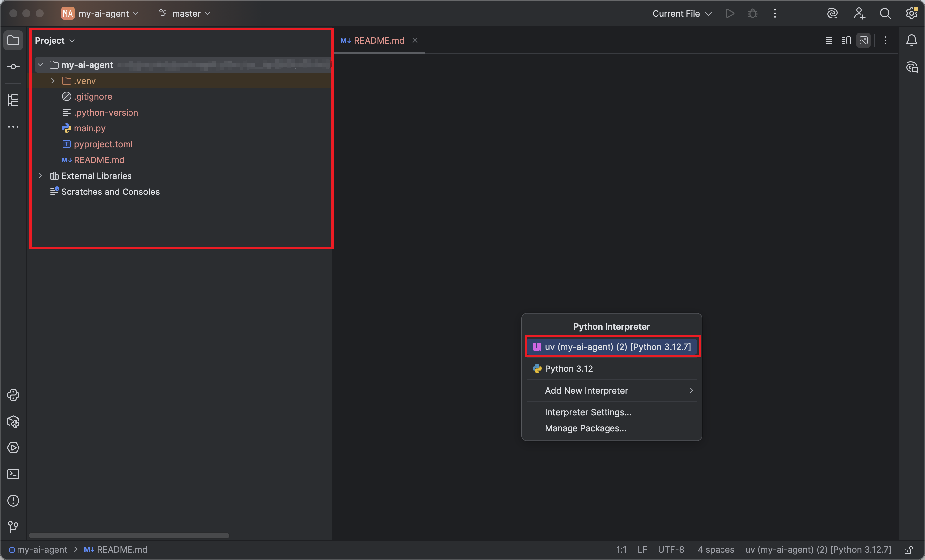Expand the .venv folder
The height and width of the screenshot is (560, 925).
coord(53,81)
